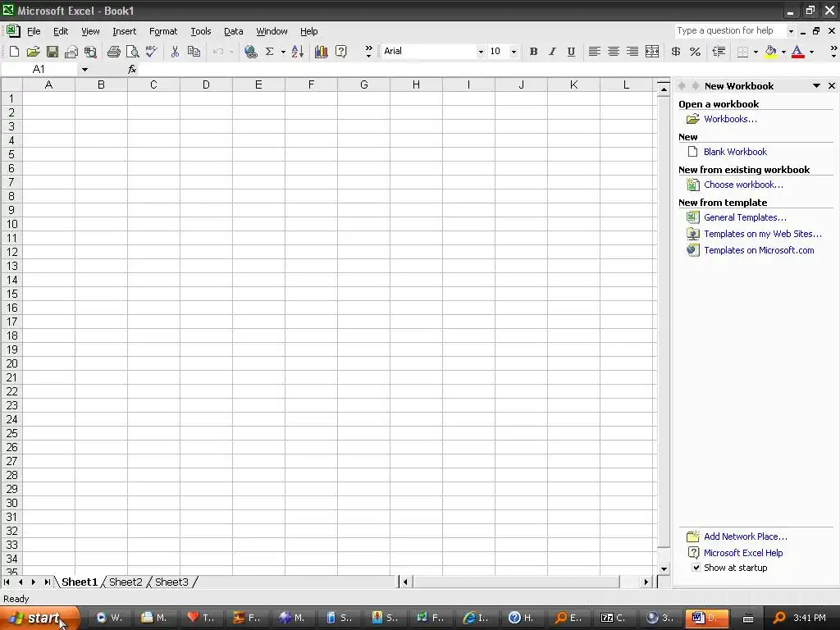
Task: Open the Data menu
Action: [x=233, y=31]
